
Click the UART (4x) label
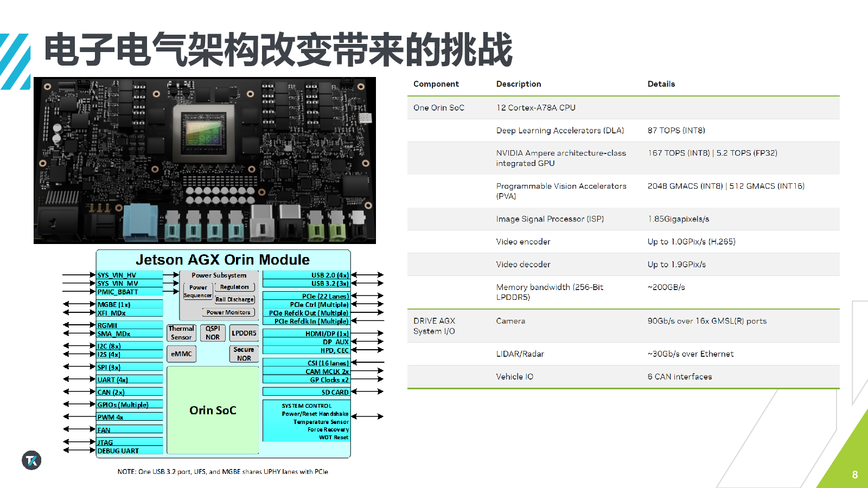point(113,380)
